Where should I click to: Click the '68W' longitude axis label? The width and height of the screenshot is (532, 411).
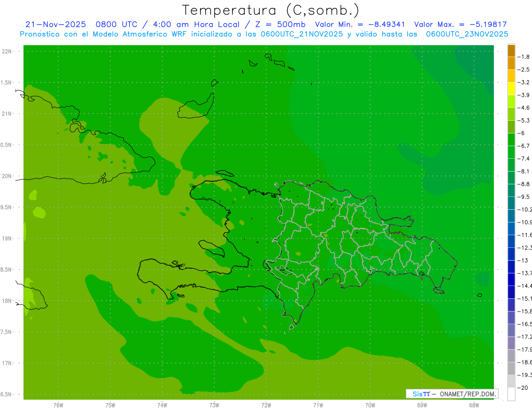[x=474, y=405]
